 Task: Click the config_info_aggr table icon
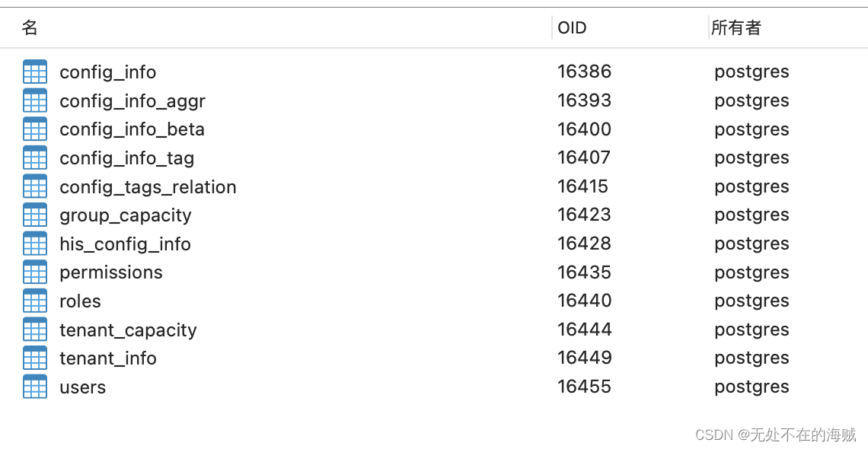pyautogui.click(x=35, y=100)
